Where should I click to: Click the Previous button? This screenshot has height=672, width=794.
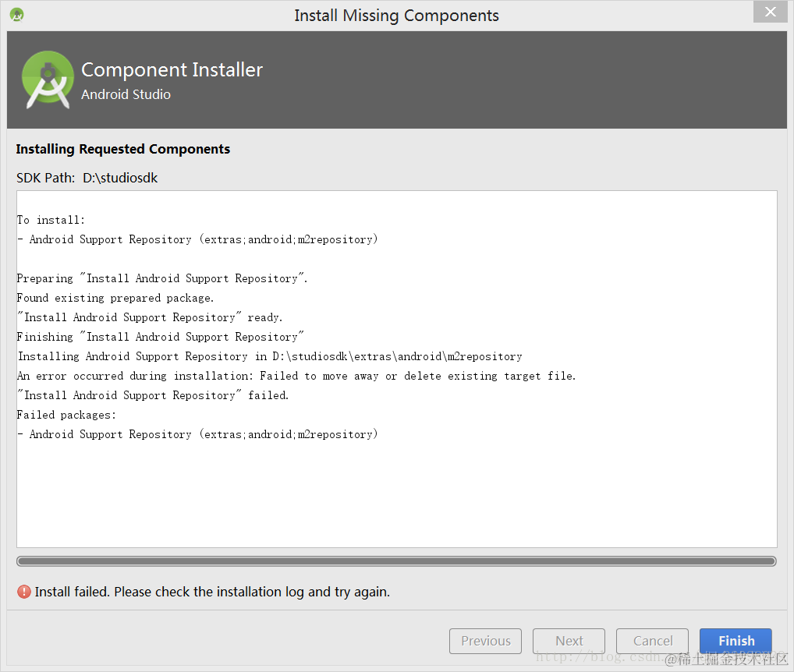[485, 641]
